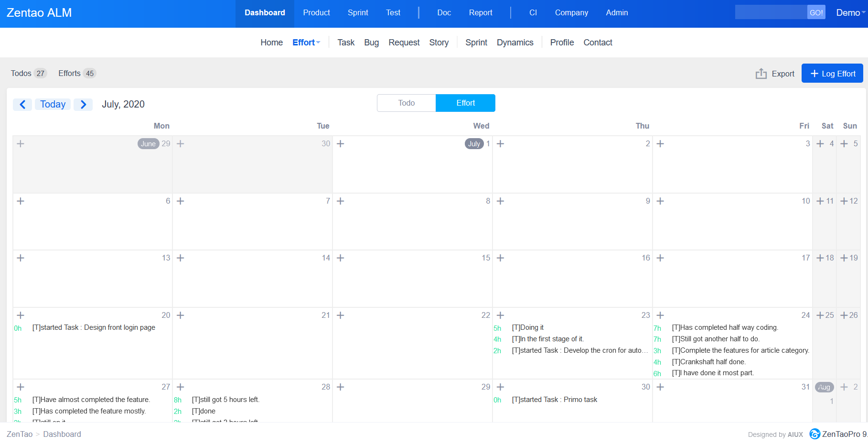868x445 pixels.
Task: Add effort on July 1 plus icon
Action: tap(341, 144)
